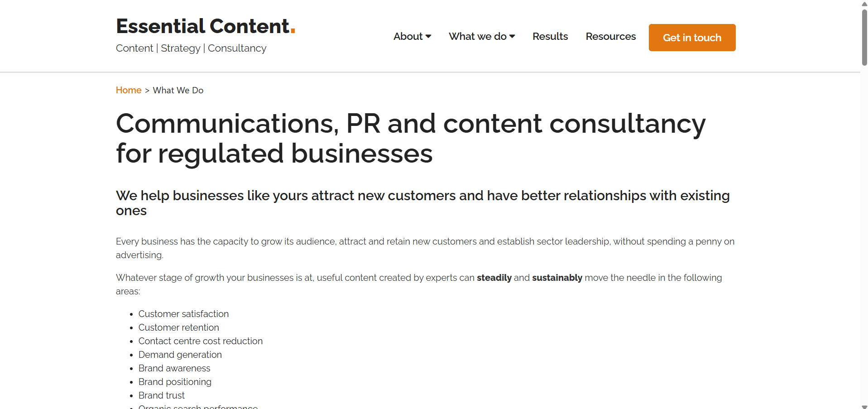Open the What we do dropdown caret

click(x=512, y=36)
